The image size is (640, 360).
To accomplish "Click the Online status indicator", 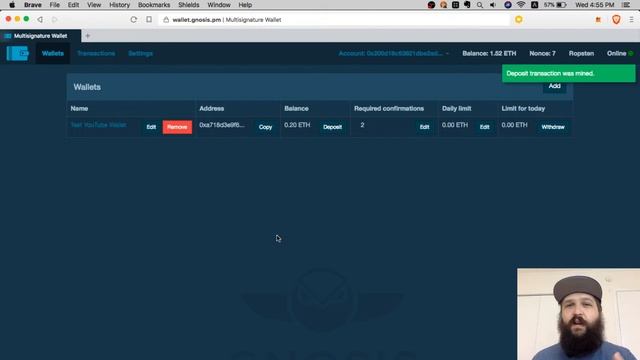I will tap(620, 53).
